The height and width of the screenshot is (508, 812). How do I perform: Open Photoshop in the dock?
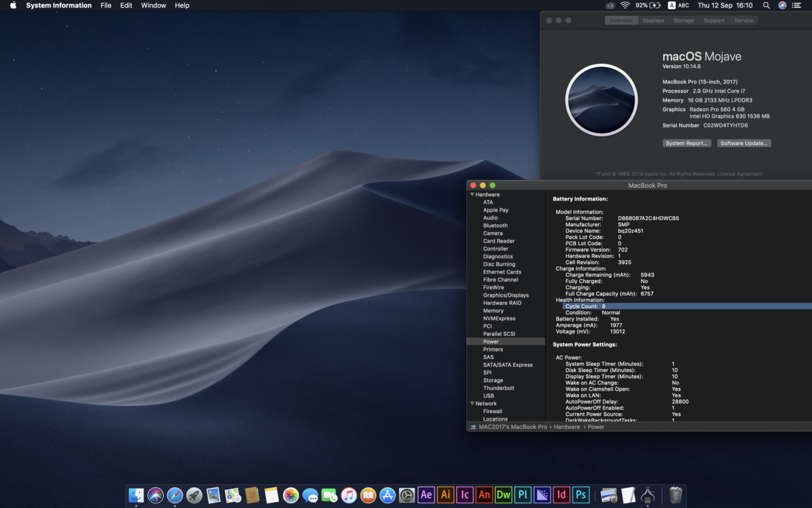581,495
